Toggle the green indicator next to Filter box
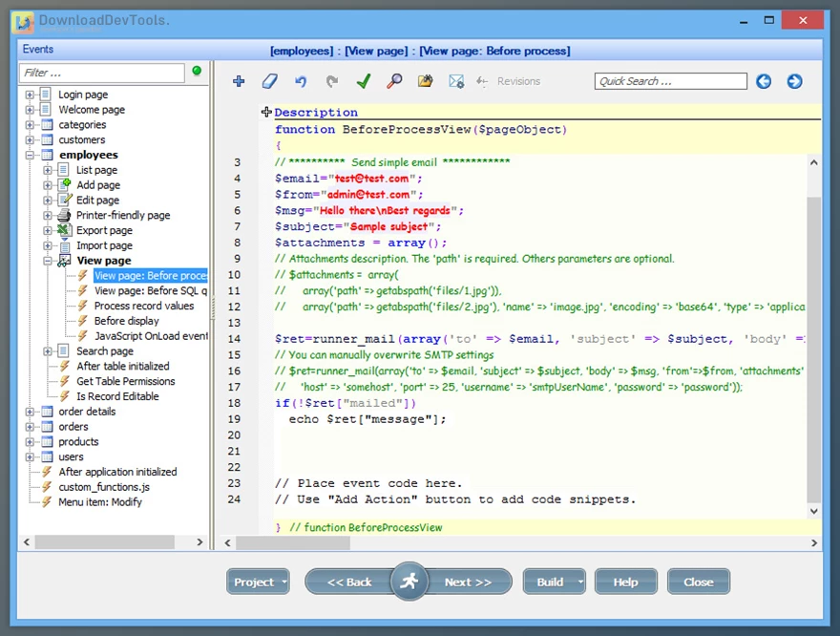The height and width of the screenshot is (636, 840). click(x=197, y=72)
